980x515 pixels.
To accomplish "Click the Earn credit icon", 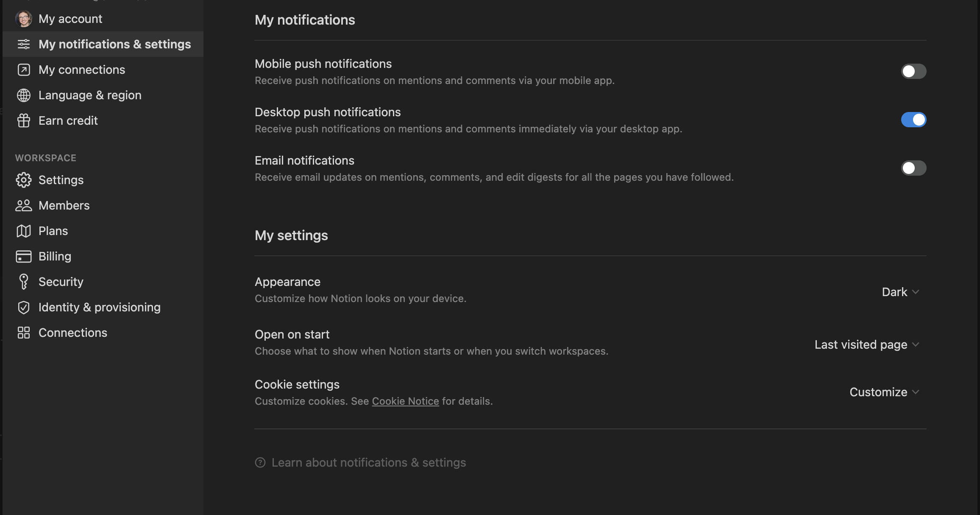I will tap(23, 120).
